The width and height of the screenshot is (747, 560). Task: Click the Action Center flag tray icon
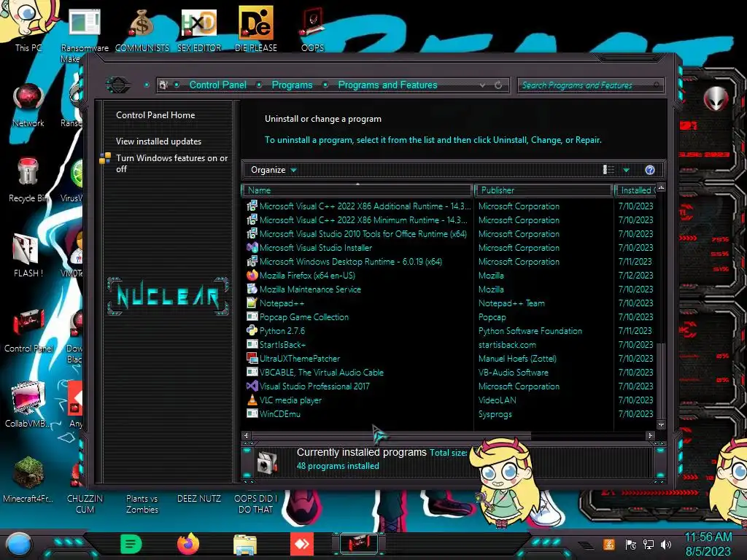coord(631,544)
